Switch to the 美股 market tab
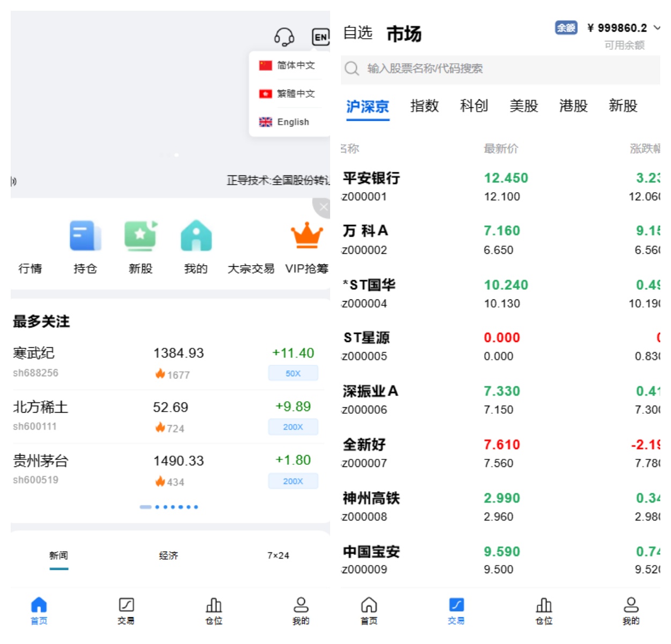The width and height of the screenshot is (671, 644). coord(523,106)
